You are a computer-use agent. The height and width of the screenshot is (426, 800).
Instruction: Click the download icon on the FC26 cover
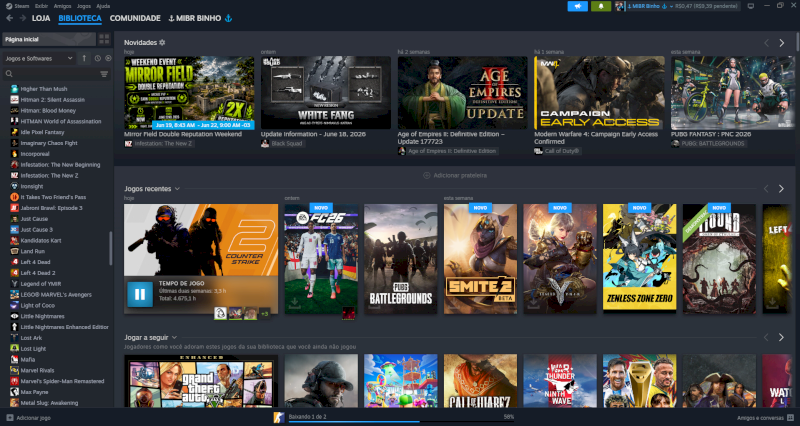coord(294,304)
